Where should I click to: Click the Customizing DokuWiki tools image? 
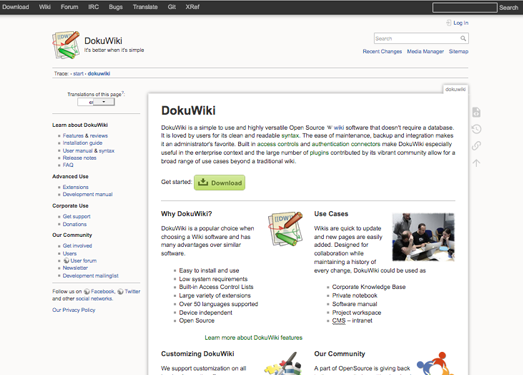pyautogui.click(x=284, y=363)
